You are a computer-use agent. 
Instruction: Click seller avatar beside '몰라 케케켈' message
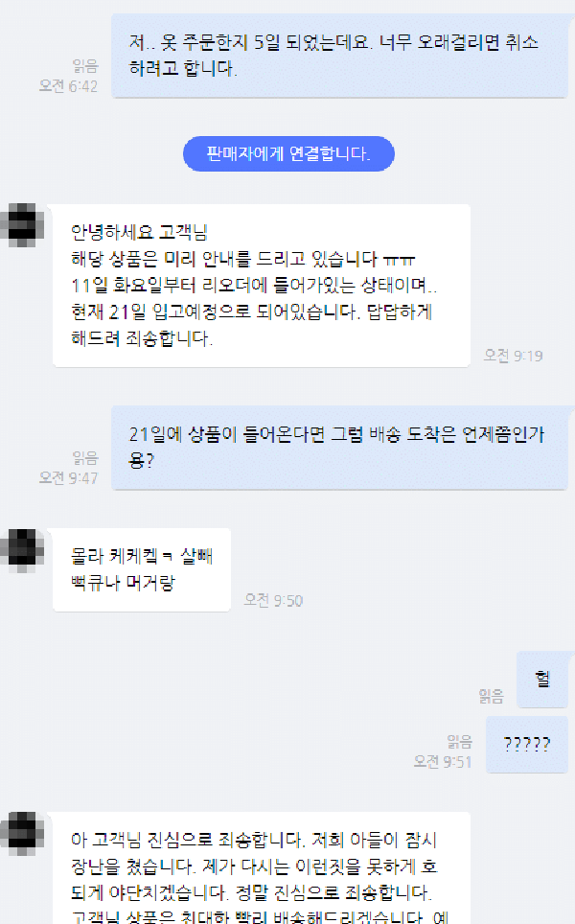click(x=22, y=550)
